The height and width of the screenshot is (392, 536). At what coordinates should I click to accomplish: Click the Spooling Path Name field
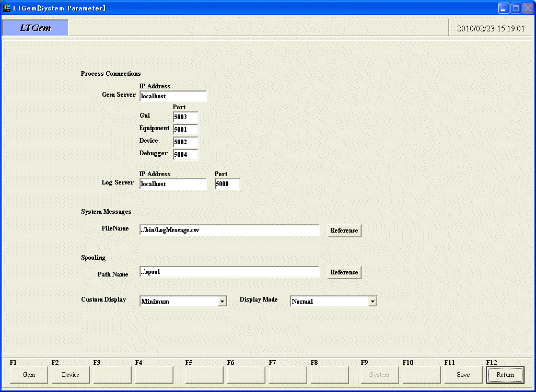tap(229, 272)
